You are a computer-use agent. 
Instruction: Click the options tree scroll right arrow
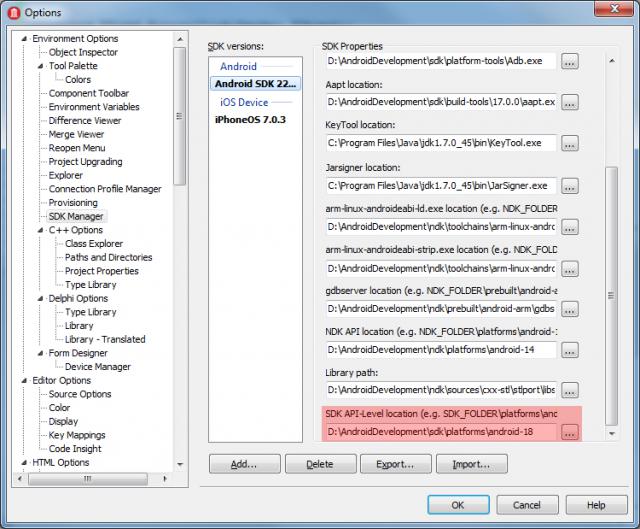pyautogui.click(x=165, y=479)
